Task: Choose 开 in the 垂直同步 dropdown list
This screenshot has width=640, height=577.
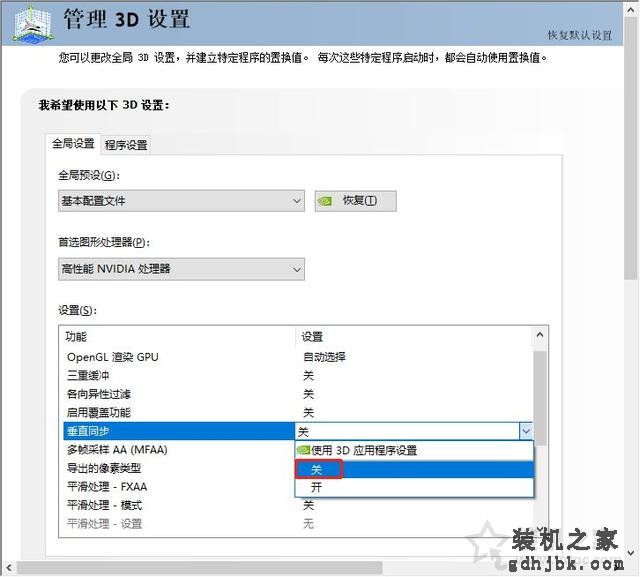Action: [x=414, y=487]
